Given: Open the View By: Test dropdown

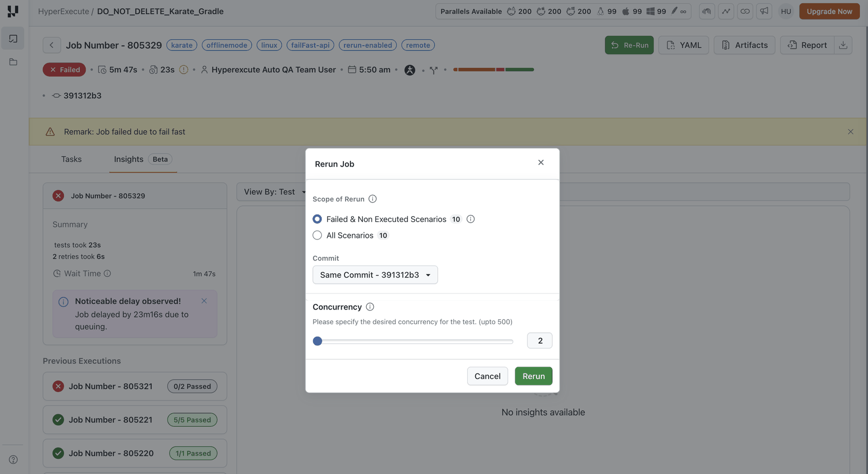Looking at the screenshot, I should coord(275,192).
